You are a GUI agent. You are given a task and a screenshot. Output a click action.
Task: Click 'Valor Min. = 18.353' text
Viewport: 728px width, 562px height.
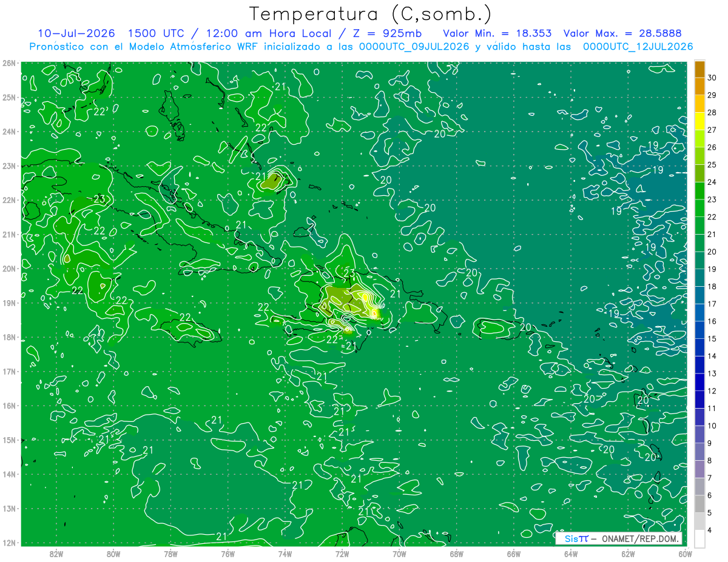pyautogui.click(x=497, y=33)
